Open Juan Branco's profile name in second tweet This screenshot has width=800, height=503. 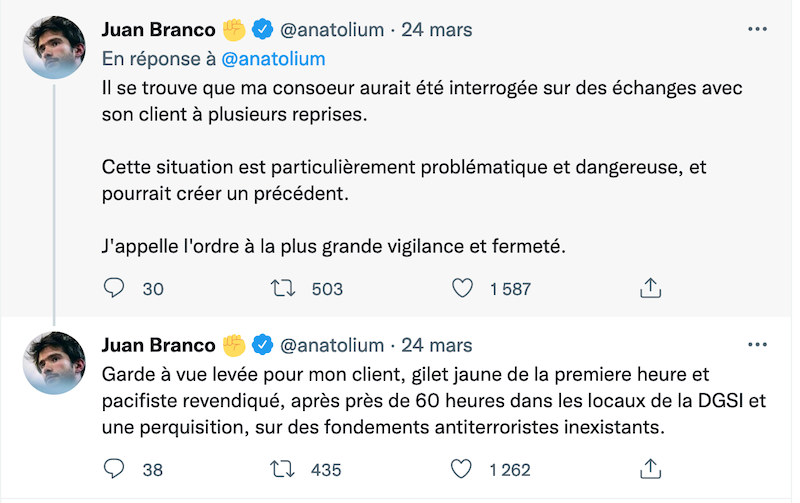point(158,345)
